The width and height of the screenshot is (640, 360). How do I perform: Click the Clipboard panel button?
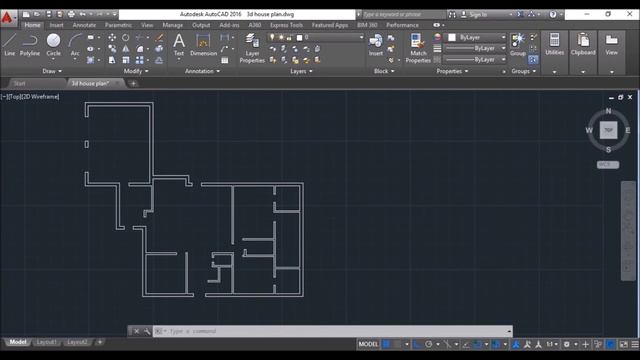tap(583, 45)
